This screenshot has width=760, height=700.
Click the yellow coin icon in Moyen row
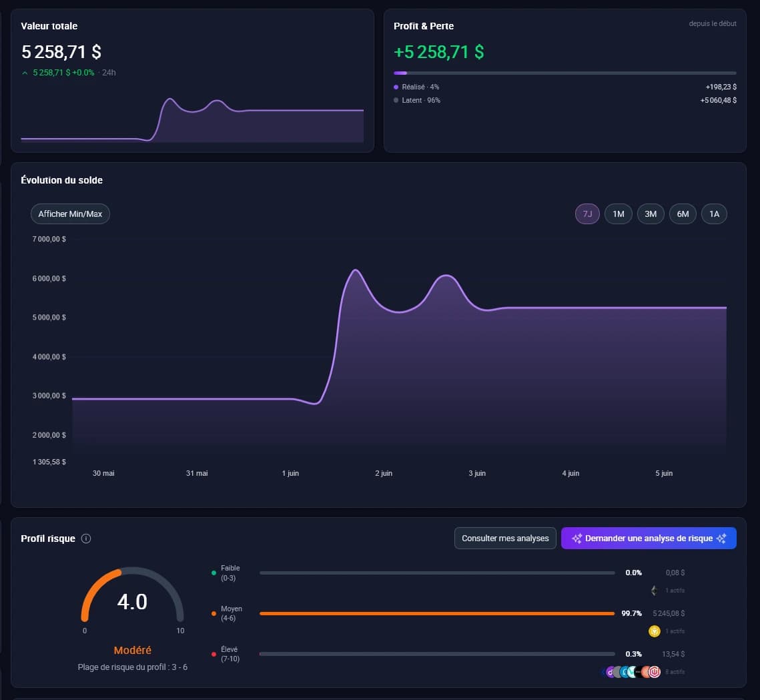point(655,631)
